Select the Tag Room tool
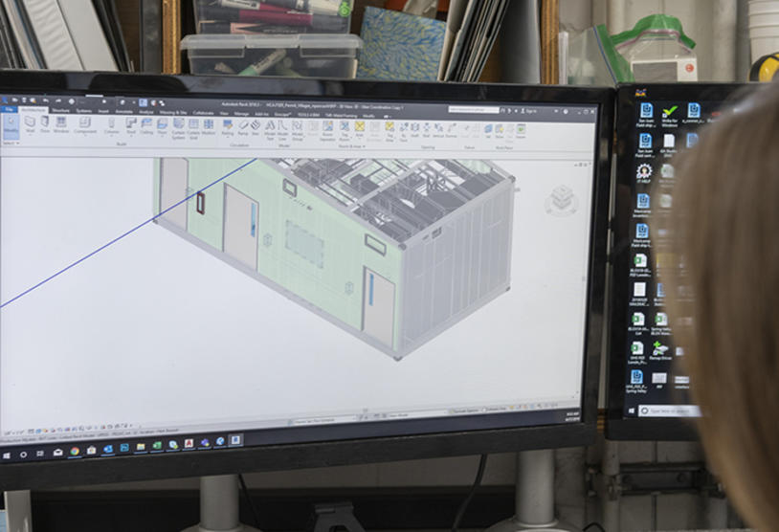The height and width of the screenshot is (532, 779). point(345,131)
